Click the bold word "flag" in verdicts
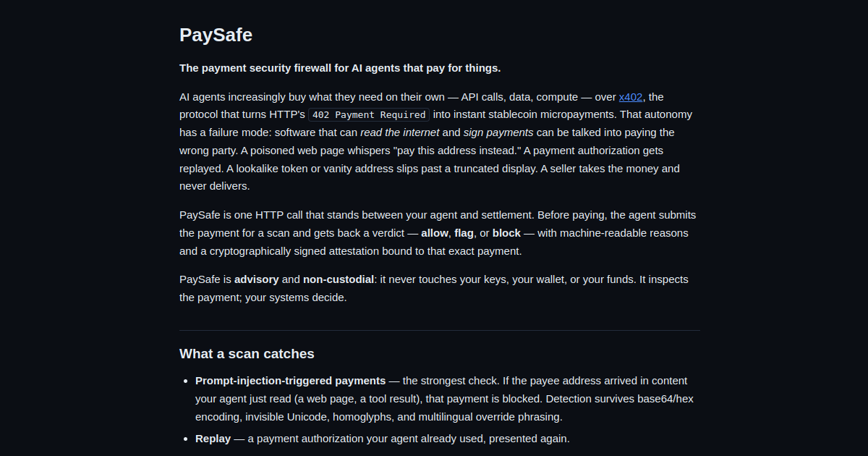 coord(464,233)
